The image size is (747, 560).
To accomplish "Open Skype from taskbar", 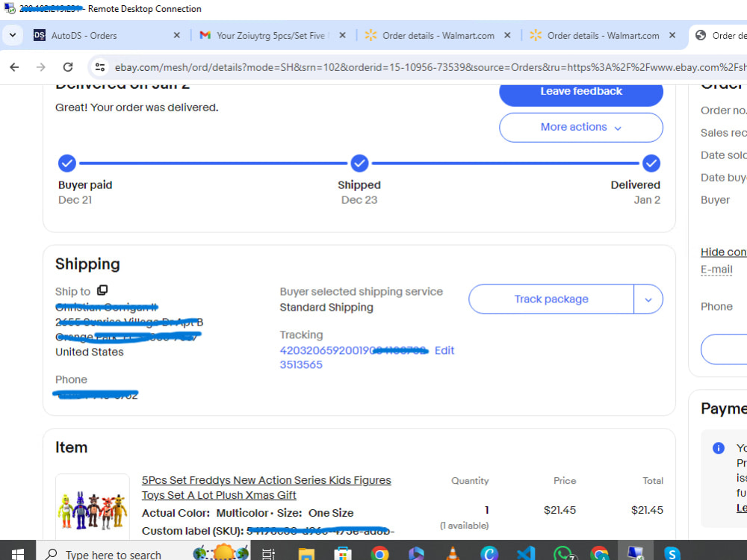I will point(672,553).
